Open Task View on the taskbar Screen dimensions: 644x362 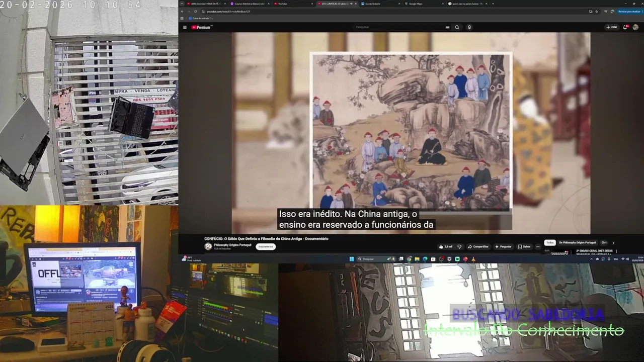(401, 259)
